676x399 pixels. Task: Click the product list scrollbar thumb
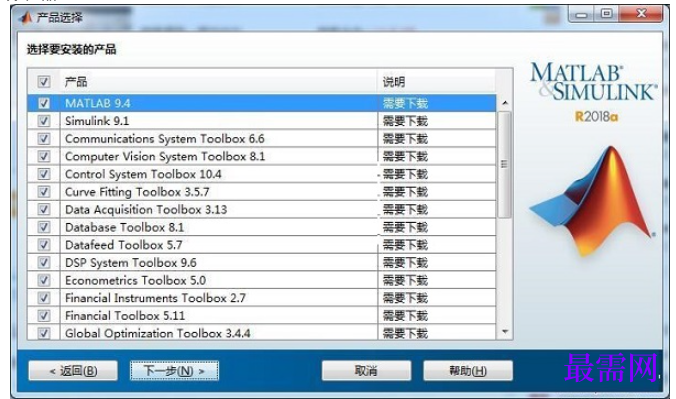tap(504, 164)
